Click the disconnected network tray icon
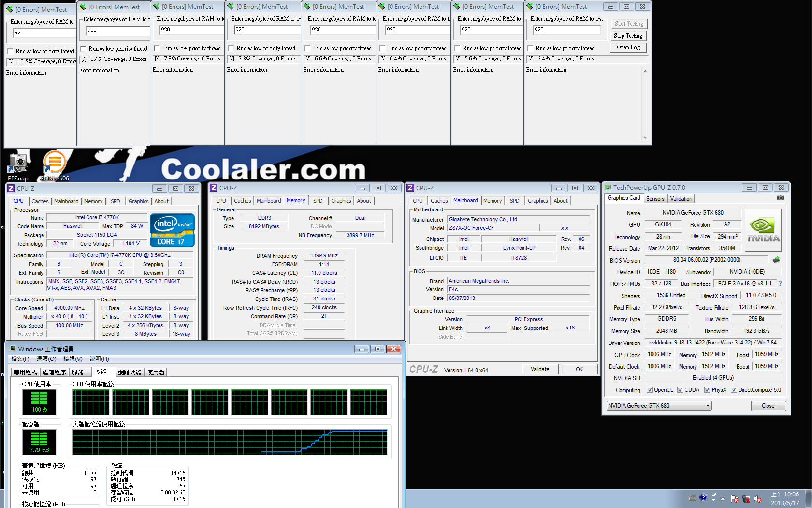The width and height of the screenshot is (812, 508). click(x=746, y=499)
